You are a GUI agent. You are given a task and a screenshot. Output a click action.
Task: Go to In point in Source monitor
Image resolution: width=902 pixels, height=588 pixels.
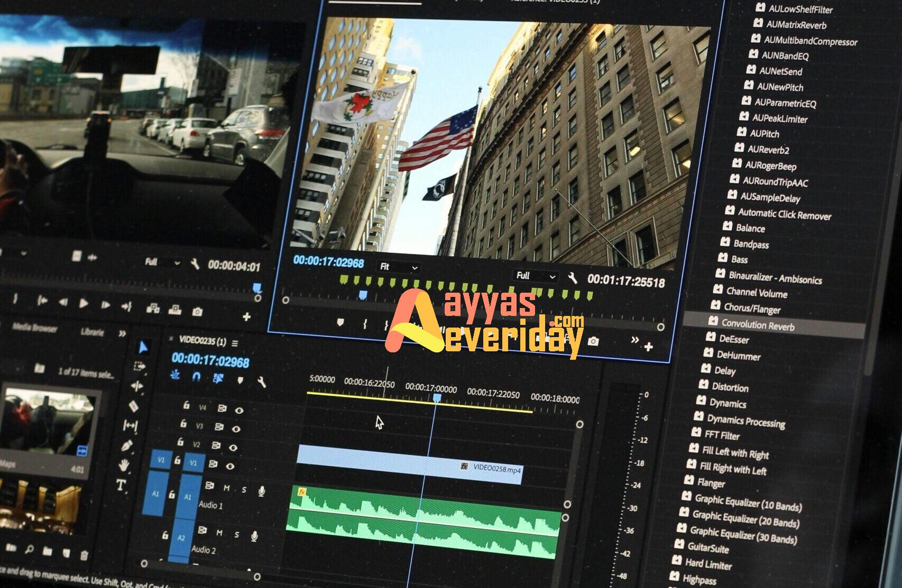point(42,300)
